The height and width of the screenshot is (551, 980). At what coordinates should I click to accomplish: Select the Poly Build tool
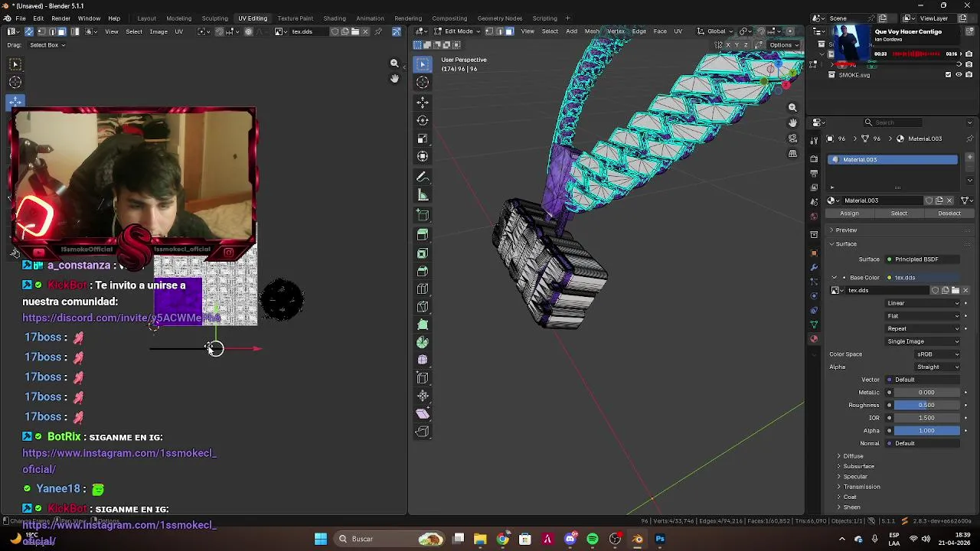click(423, 324)
